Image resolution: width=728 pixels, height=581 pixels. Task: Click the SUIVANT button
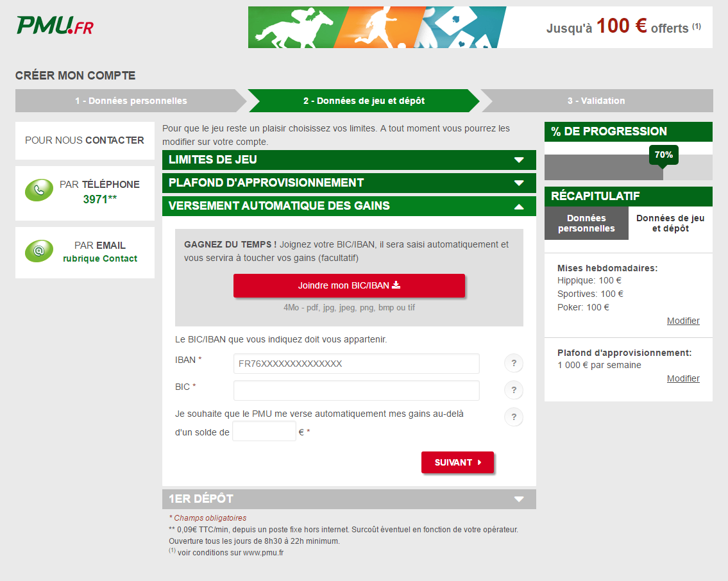[x=457, y=462]
